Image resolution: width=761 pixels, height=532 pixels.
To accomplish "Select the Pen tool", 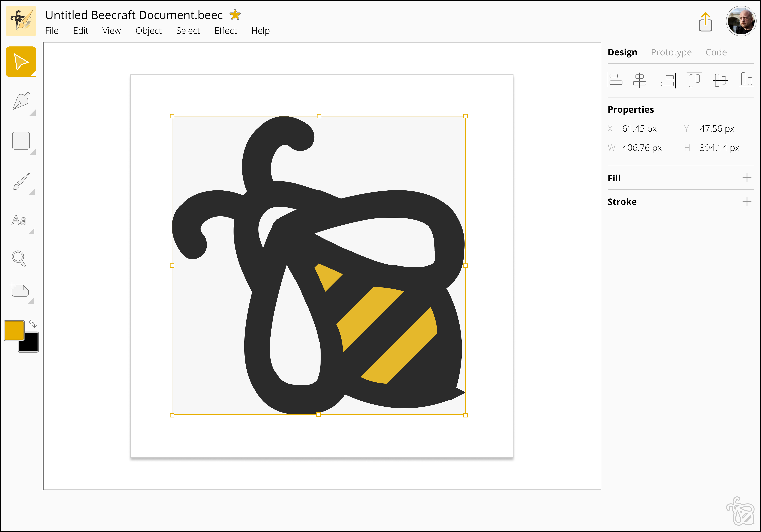I will pyautogui.click(x=21, y=101).
